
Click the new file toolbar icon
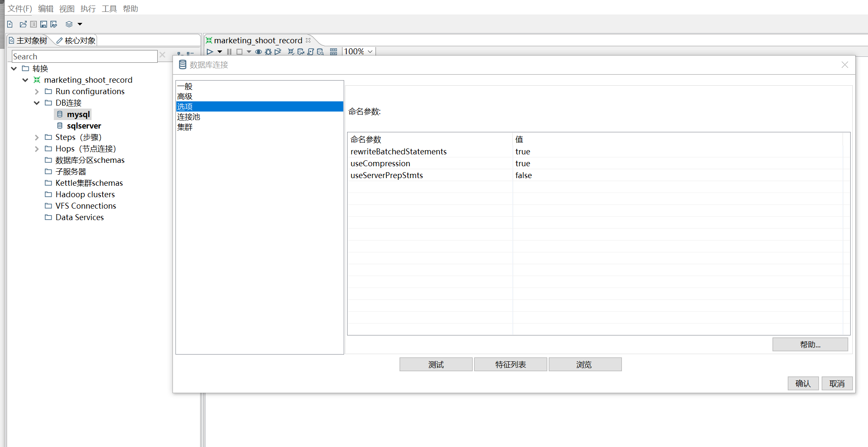point(10,24)
